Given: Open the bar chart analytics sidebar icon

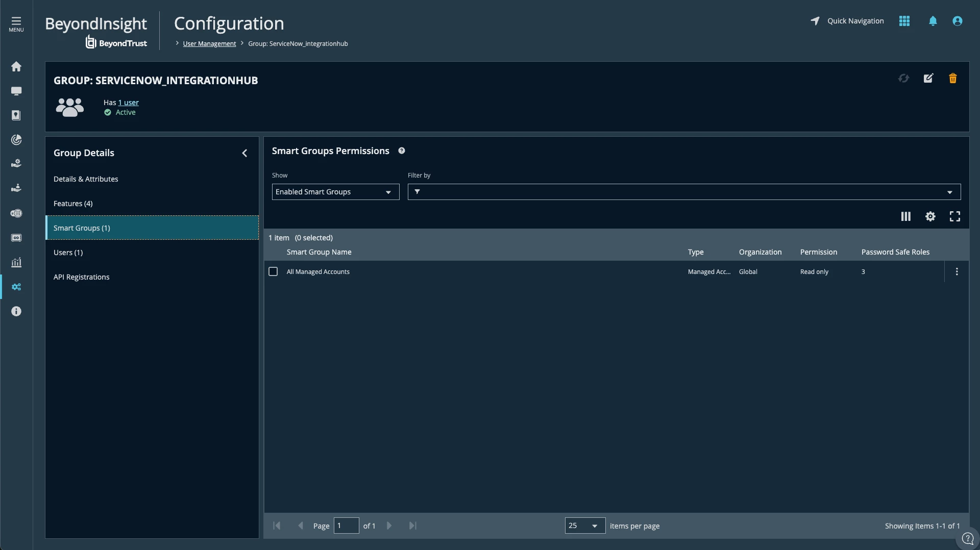Looking at the screenshot, I should click(x=16, y=262).
